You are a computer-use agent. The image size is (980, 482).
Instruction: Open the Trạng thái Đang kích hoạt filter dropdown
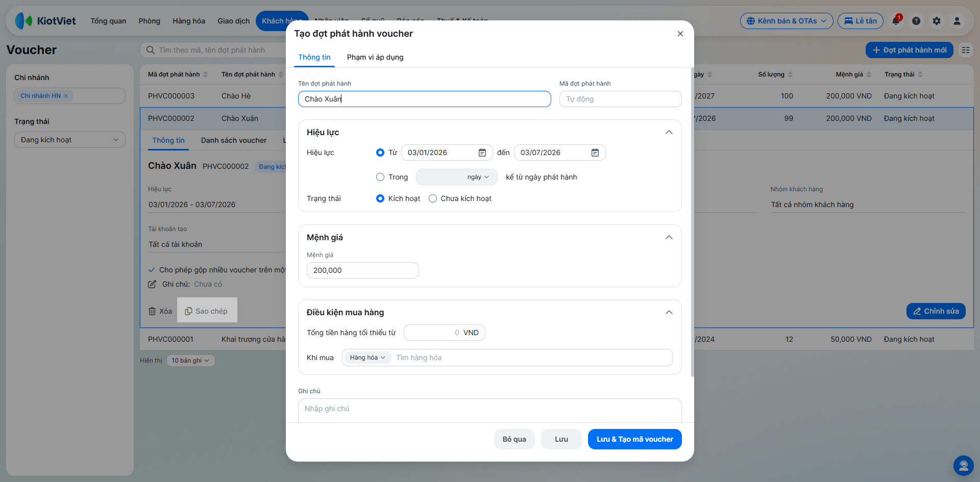click(x=70, y=140)
